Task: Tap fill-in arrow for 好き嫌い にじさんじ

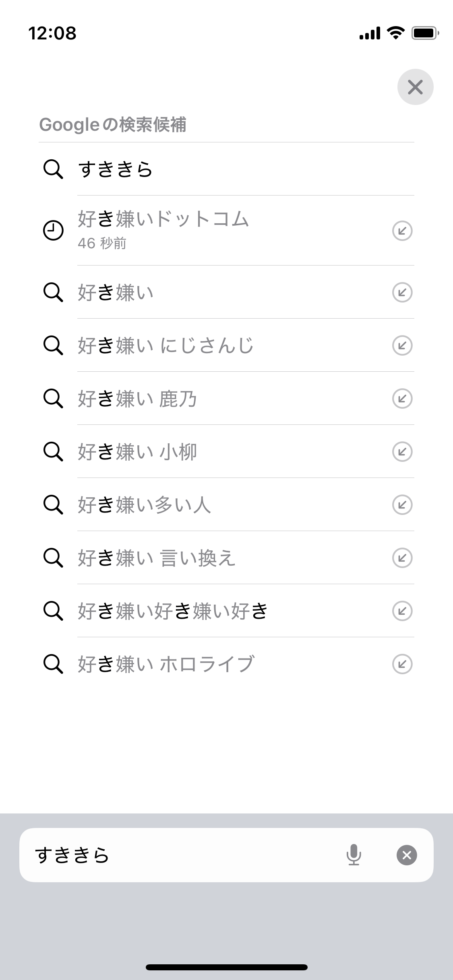Action: point(402,345)
